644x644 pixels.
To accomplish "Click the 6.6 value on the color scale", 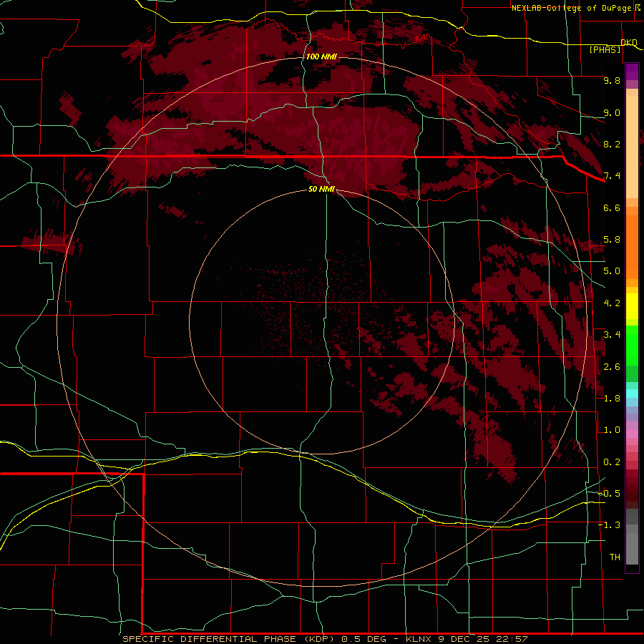I will pos(612,208).
